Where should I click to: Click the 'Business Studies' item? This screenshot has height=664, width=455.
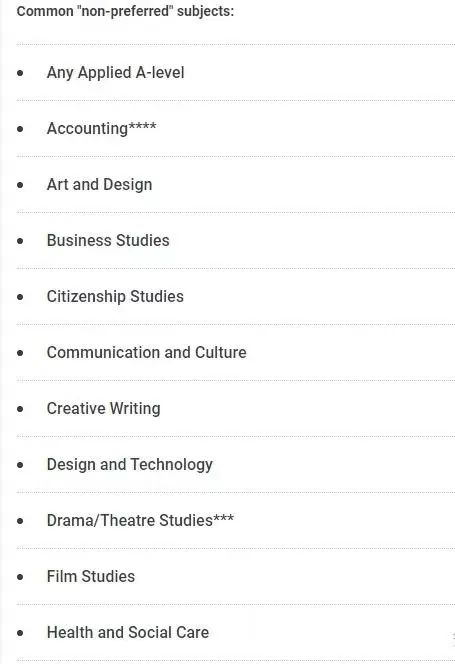point(108,241)
